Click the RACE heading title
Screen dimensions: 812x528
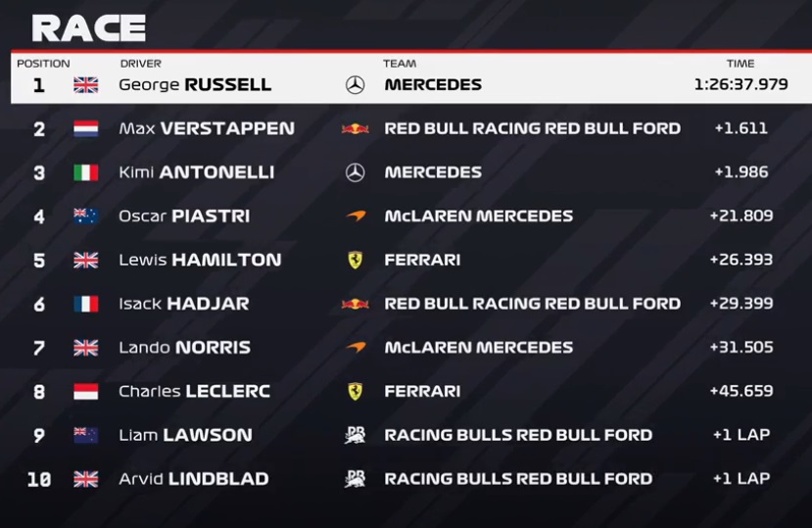pyautogui.click(x=88, y=28)
